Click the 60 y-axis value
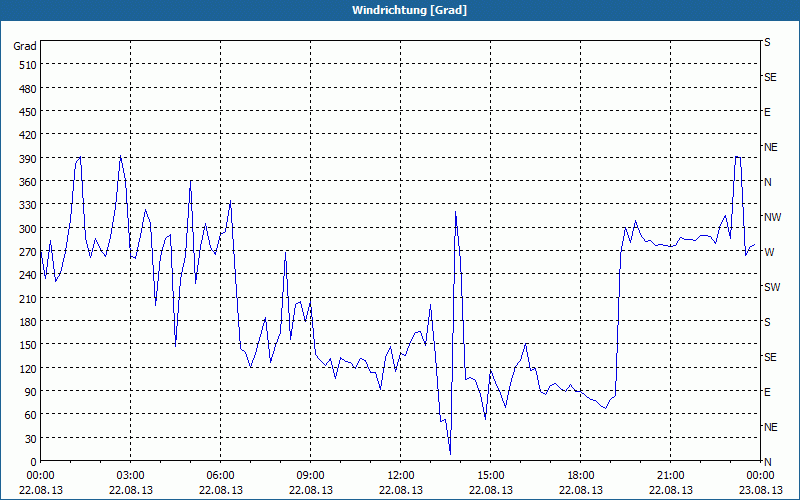The image size is (800, 500). coord(30,415)
